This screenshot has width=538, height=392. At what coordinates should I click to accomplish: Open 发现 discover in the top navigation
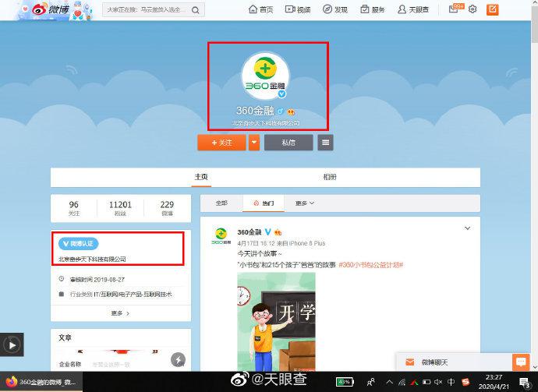coord(335,9)
